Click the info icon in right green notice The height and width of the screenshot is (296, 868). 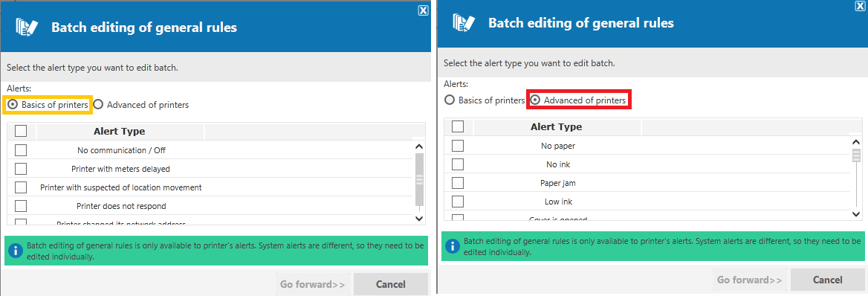[453, 246]
